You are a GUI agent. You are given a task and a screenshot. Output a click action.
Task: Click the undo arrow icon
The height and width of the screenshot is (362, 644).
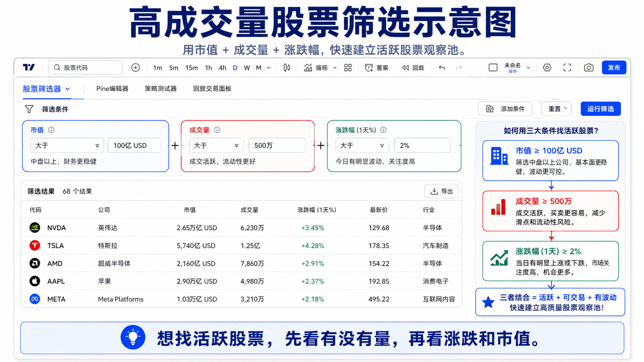[442, 68]
